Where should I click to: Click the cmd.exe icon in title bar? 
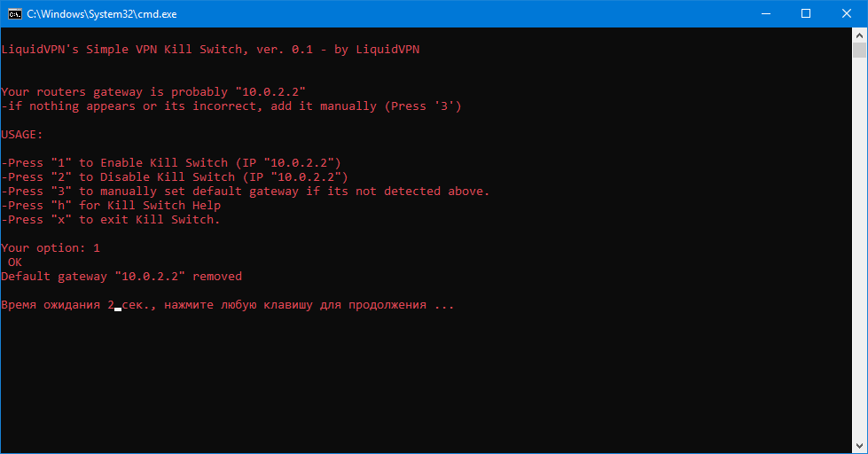click(x=14, y=13)
